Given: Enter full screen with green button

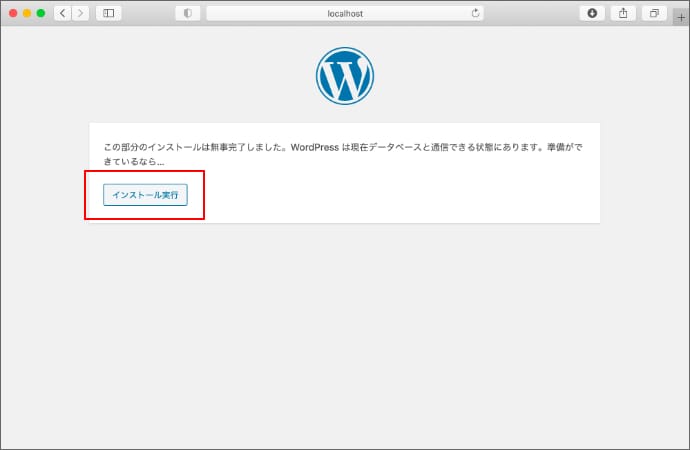Looking at the screenshot, I should (x=41, y=13).
